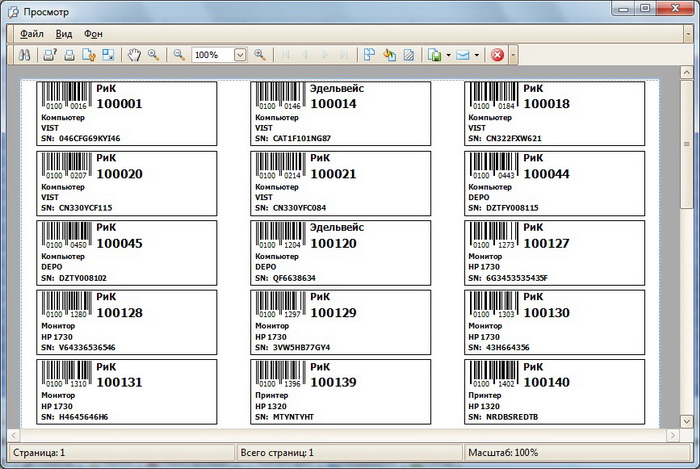Click the Export document icon
Viewport: 700px width, 469px height.
tap(434, 55)
